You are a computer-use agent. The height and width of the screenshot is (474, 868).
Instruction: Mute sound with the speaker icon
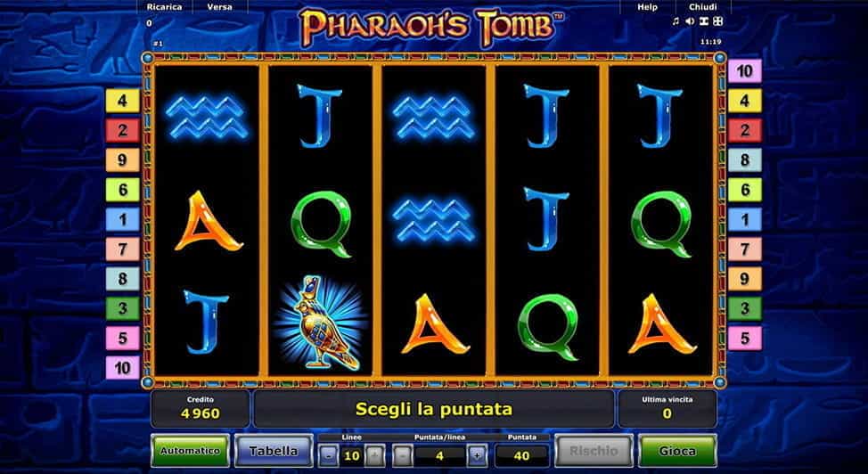(690, 21)
